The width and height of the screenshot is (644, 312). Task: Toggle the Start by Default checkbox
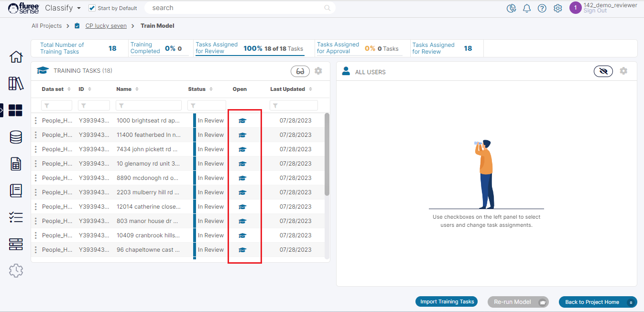[92, 8]
